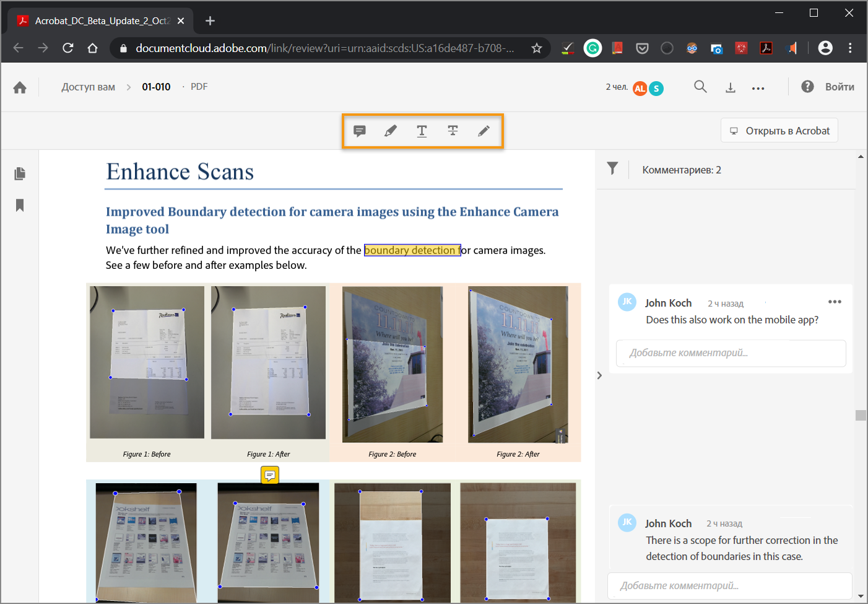Image resolution: width=868 pixels, height=604 pixels.
Task: Go to the Adobe home icon
Action: coord(20,87)
